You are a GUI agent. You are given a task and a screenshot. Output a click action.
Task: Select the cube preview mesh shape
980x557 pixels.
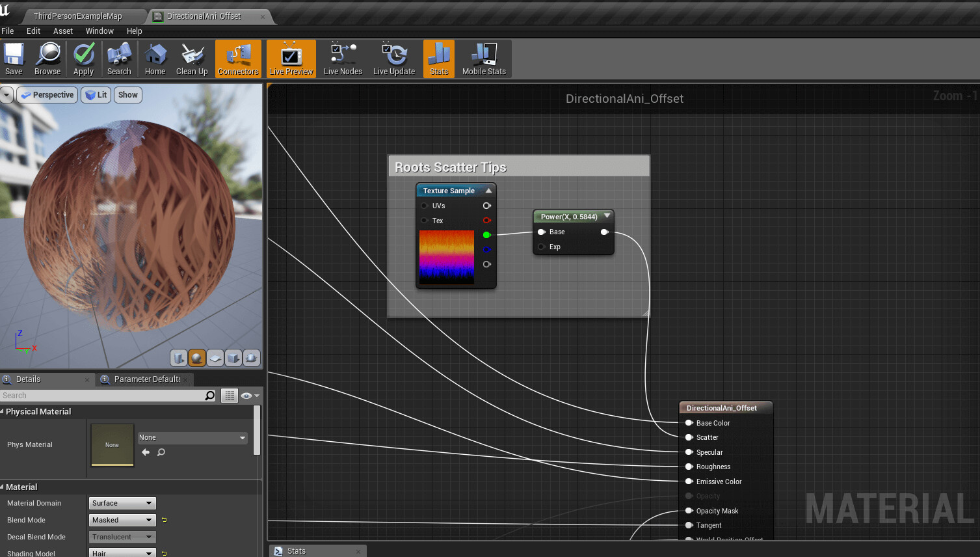(x=232, y=358)
